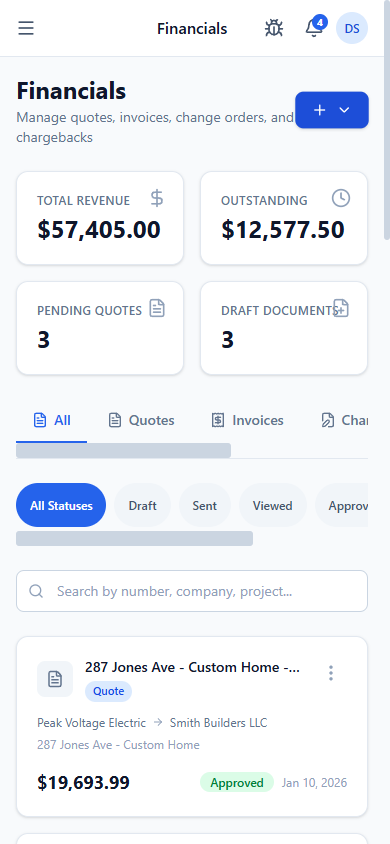Switch to the Quotes tab
390x844 pixels.
click(x=141, y=420)
